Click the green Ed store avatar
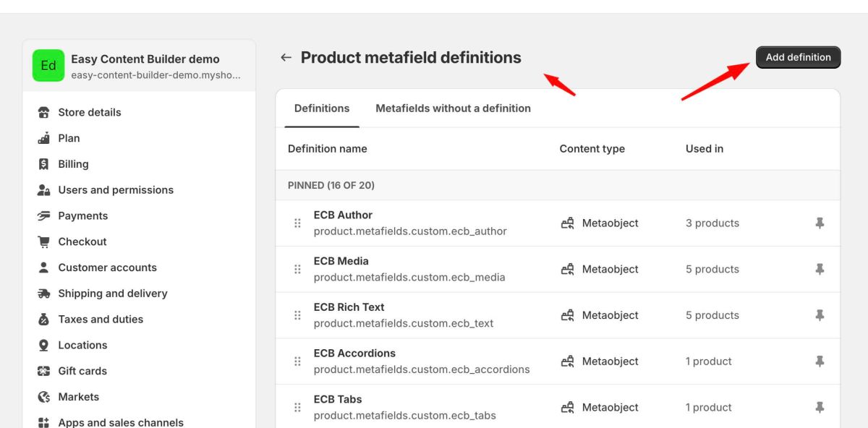 click(48, 65)
